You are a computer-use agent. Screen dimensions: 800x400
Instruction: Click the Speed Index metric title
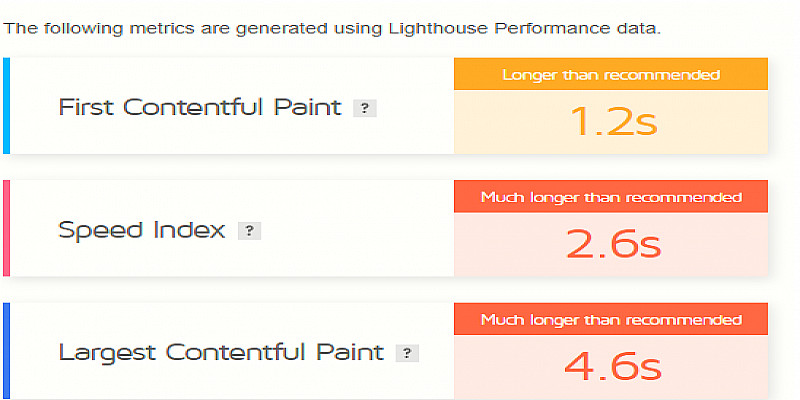(x=141, y=230)
